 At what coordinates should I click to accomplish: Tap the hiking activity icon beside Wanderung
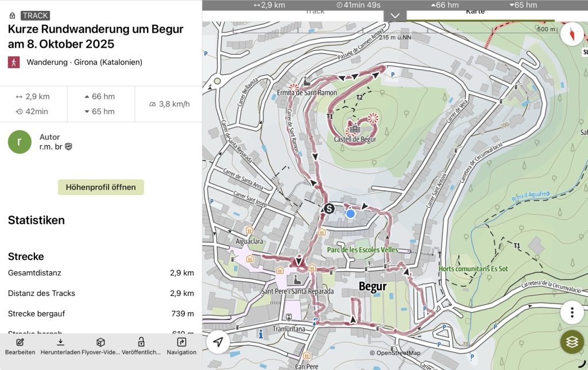[x=14, y=62]
